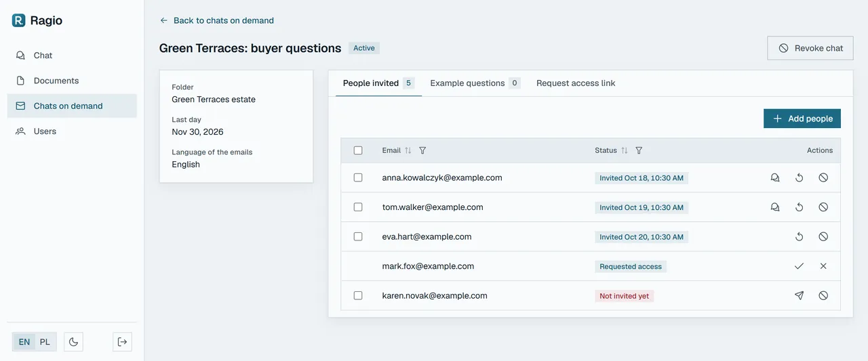The image size is (868, 361).
Task: Click the Invited Oct 19, 10:30 AM badge
Action: tap(642, 208)
